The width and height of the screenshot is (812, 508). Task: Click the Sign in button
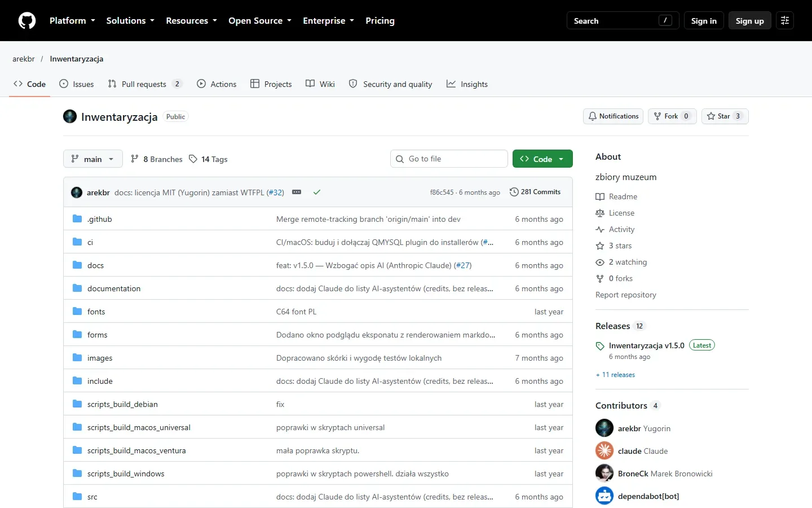coord(704,21)
